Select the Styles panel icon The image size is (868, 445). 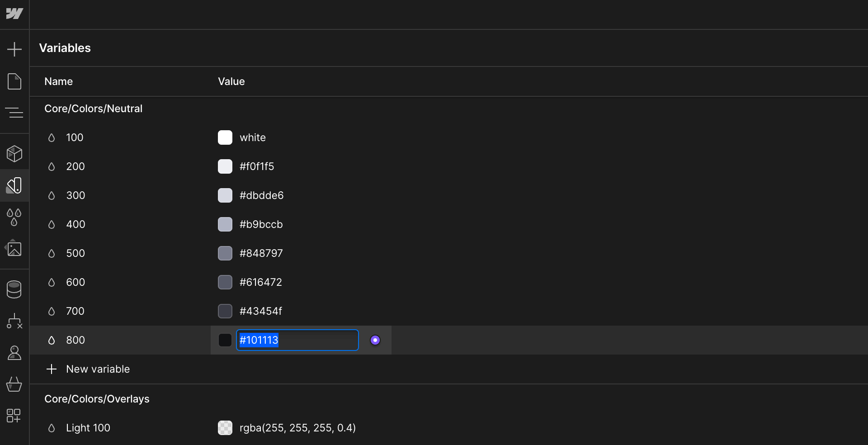click(15, 185)
